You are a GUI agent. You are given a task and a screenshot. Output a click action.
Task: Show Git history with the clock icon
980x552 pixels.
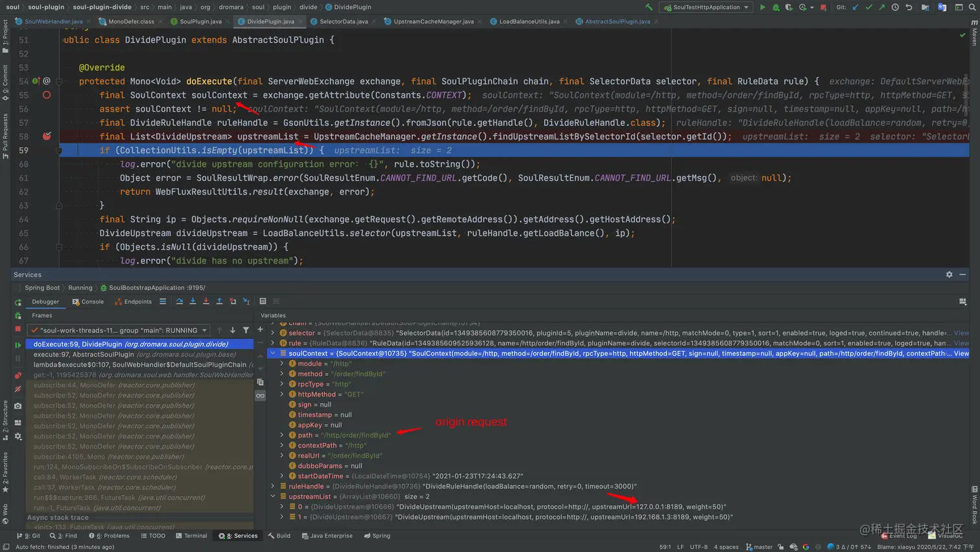(895, 7)
